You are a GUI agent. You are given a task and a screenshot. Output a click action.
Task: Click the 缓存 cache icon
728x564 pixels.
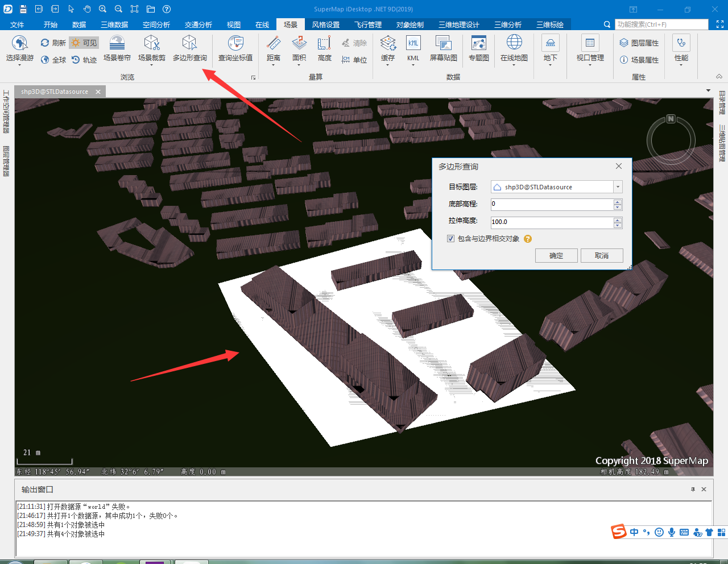coord(388,43)
